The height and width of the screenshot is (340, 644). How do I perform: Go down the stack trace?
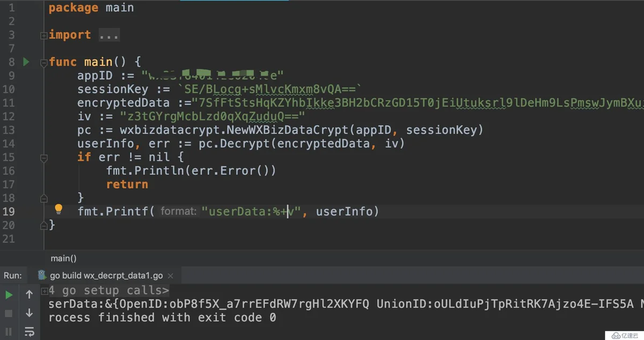tap(29, 313)
